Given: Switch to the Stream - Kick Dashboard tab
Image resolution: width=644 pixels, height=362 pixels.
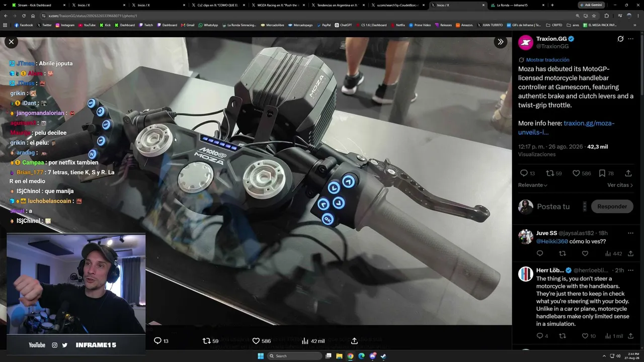Looking at the screenshot, I should point(38,5).
